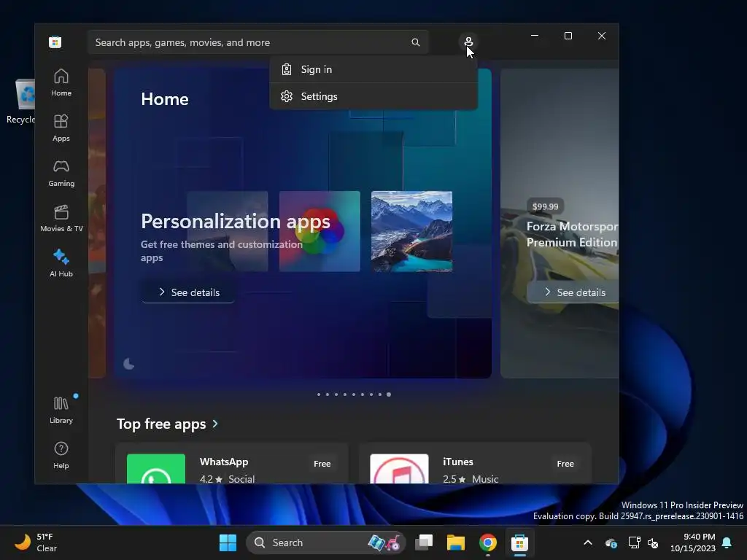Image resolution: width=747 pixels, height=560 pixels.
Task: Open the Top free apps heading link
Action: (161, 424)
